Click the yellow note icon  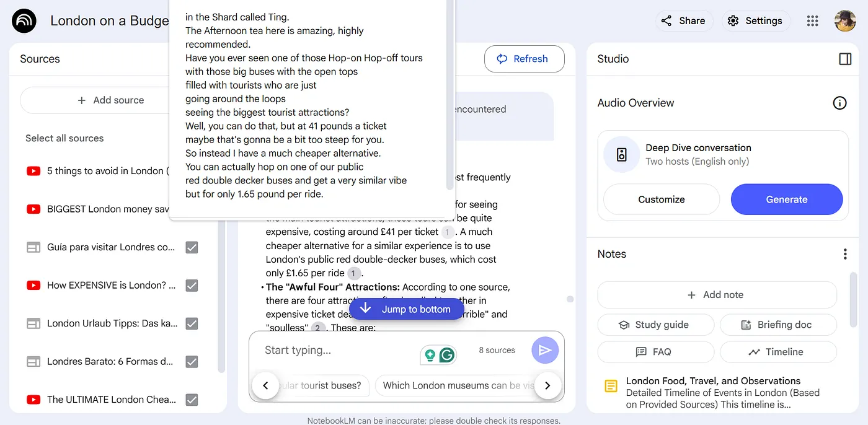pyautogui.click(x=611, y=387)
